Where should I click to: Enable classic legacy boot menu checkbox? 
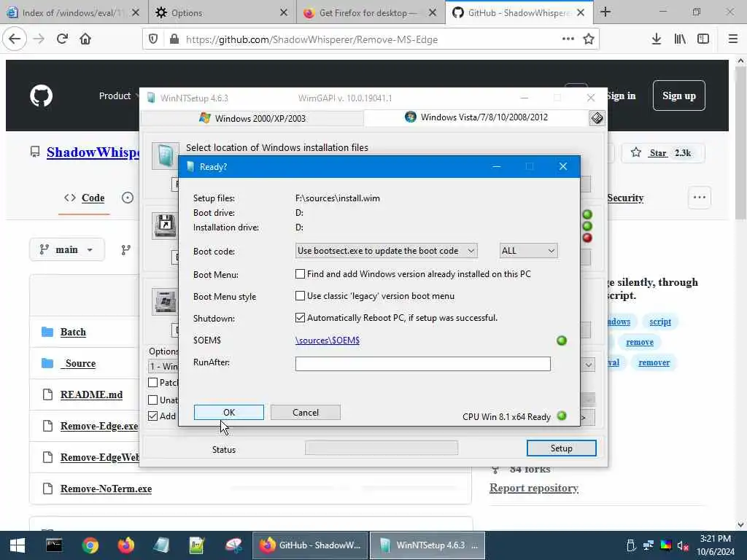point(300,296)
